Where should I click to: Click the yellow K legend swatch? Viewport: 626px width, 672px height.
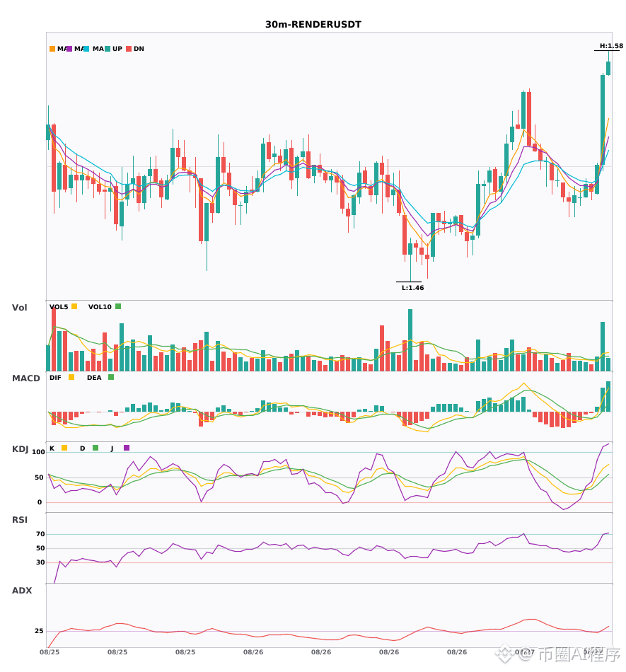coord(64,448)
